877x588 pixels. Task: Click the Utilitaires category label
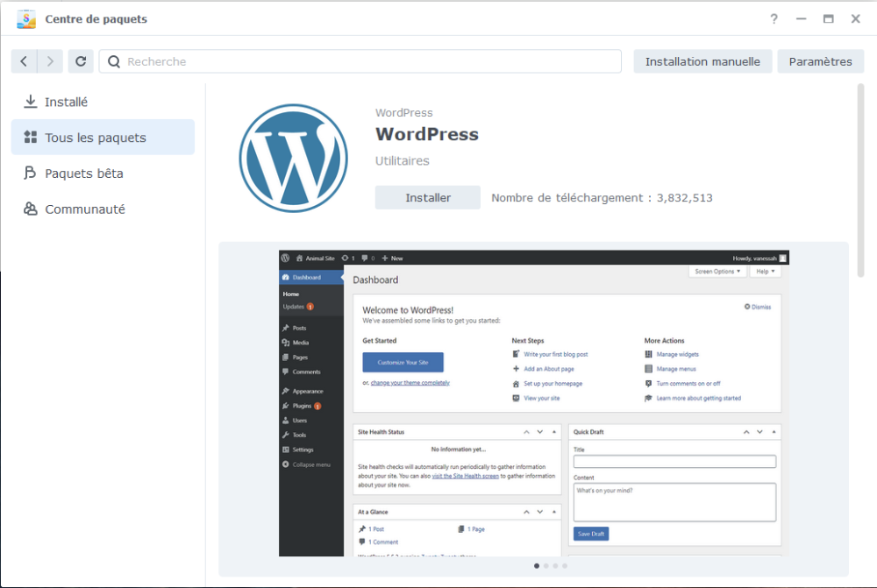403,161
